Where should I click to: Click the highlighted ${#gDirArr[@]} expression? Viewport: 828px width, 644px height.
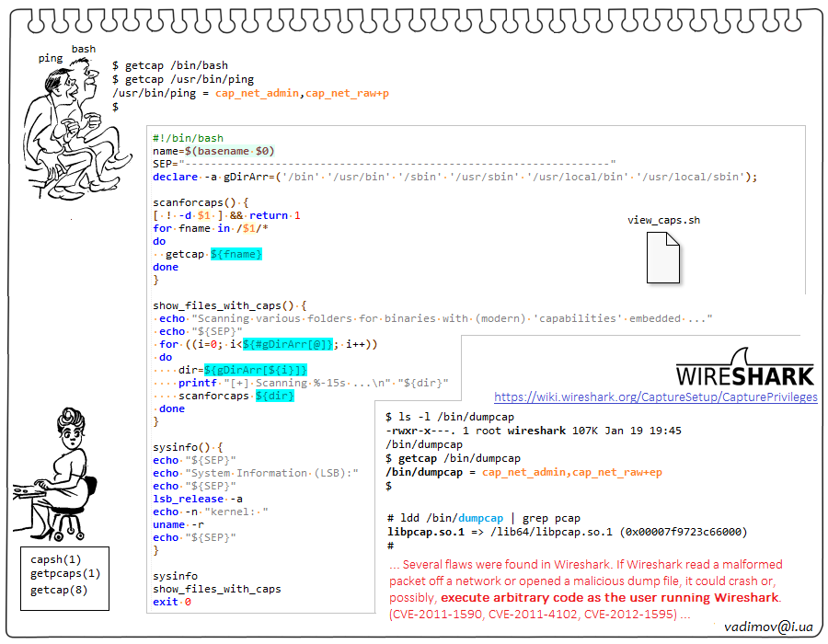tap(290, 344)
